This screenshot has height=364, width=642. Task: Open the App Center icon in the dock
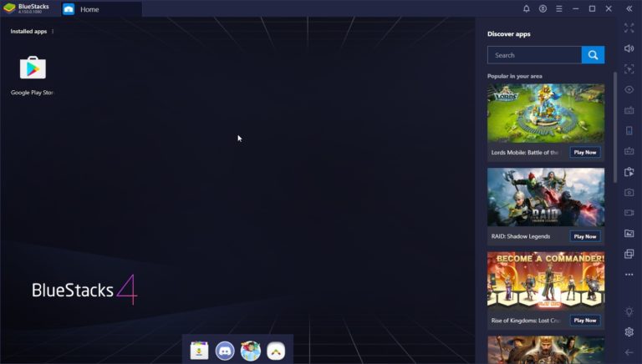coord(200,351)
